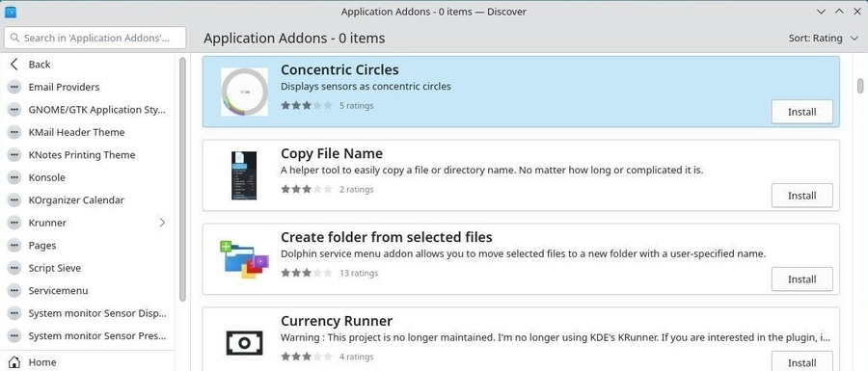Click the main list vertical scrollbar
Viewport: 868px width, 371px height.
[860, 87]
